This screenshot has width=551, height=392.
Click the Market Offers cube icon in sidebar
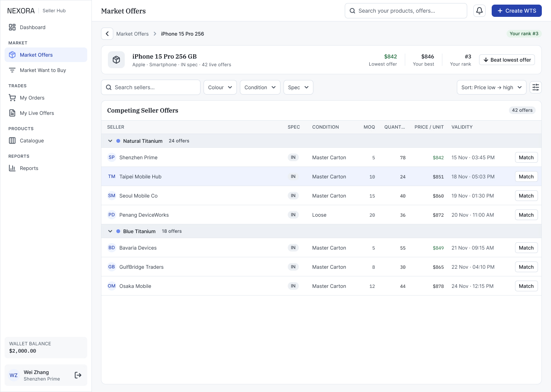[12, 55]
